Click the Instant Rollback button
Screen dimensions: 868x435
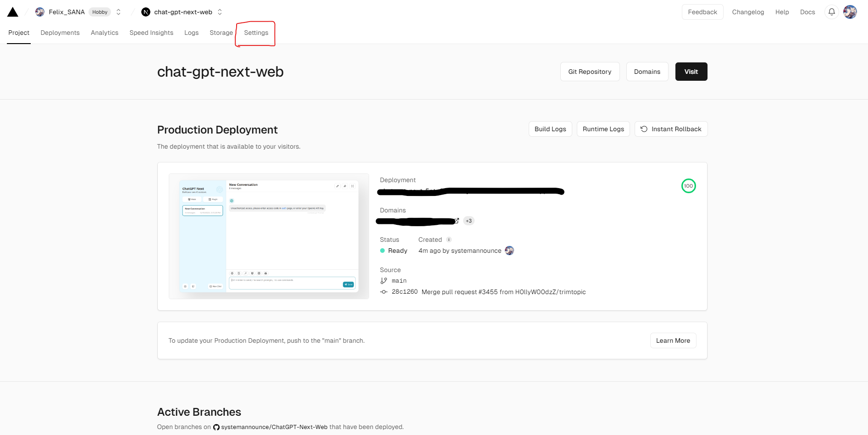click(671, 129)
